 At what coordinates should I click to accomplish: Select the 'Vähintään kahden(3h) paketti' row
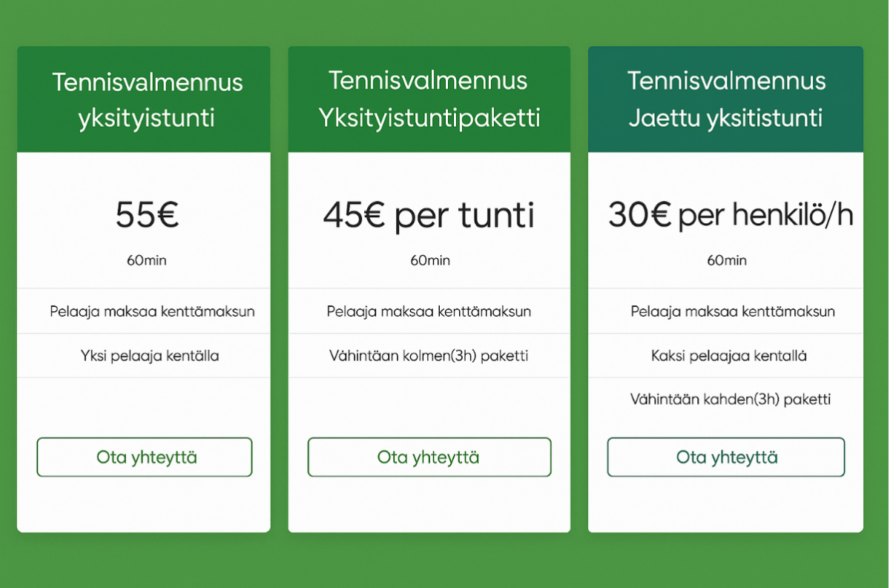pyautogui.click(x=730, y=400)
